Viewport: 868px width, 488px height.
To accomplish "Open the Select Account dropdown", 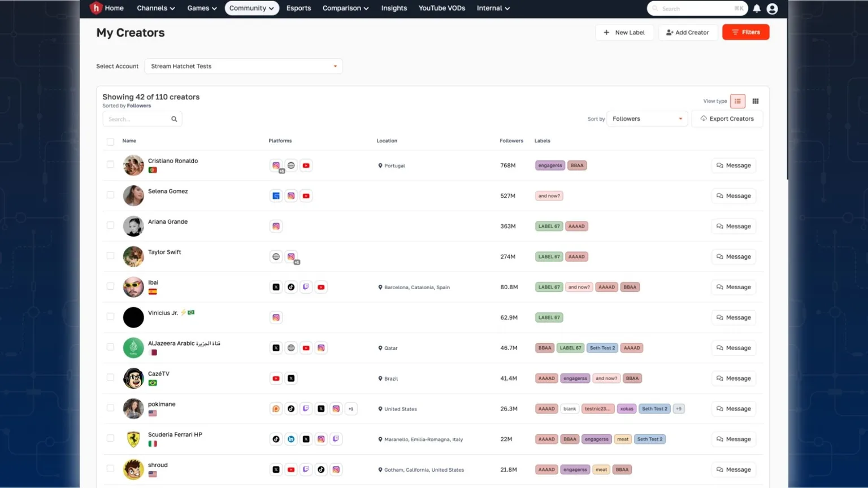I will (x=244, y=66).
